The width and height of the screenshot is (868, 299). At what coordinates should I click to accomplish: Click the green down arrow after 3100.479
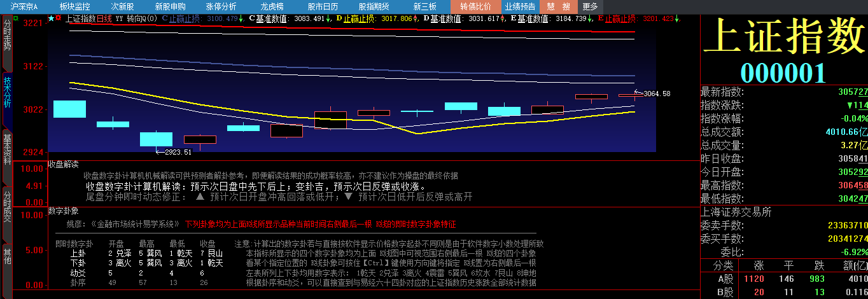click(x=242, y=18)
